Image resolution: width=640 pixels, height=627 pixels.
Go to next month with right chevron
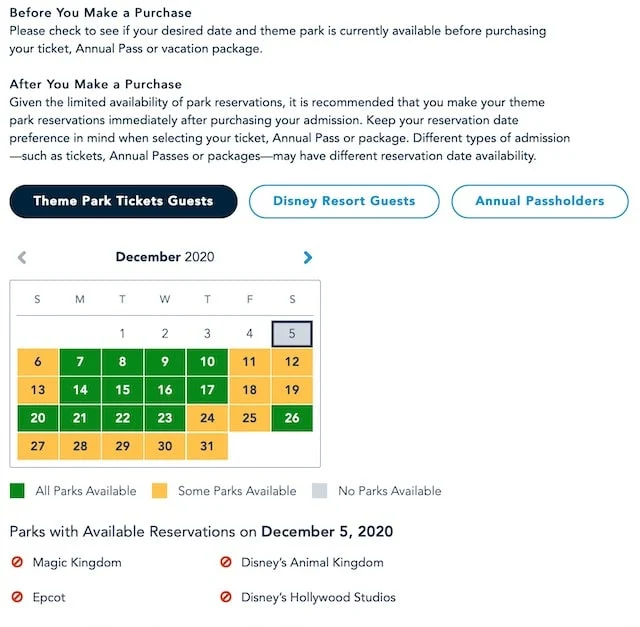tap(308, 257)
